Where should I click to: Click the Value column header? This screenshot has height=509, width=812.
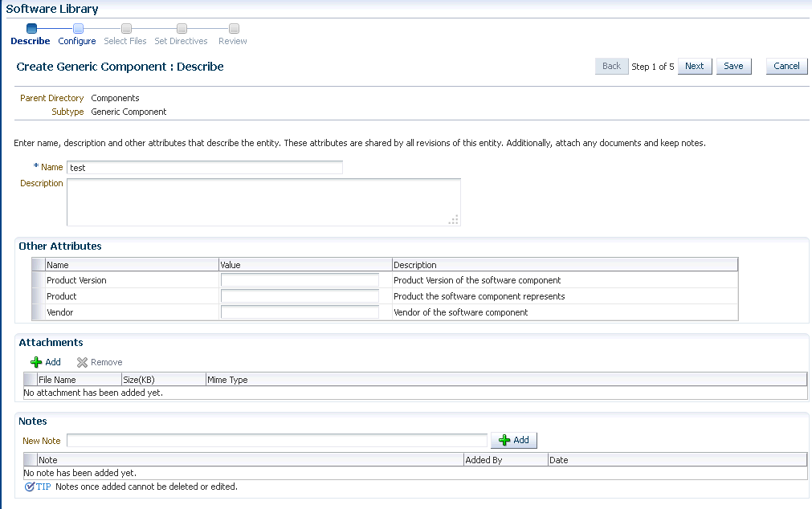[305, 265]
